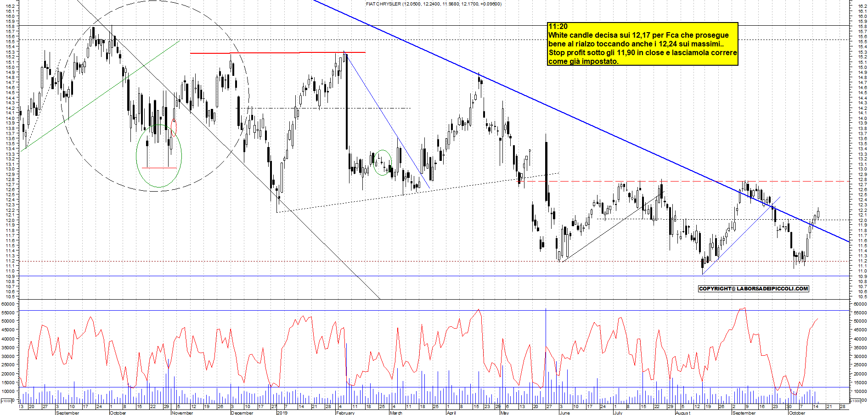Image resolution: width=868 pixels, height=415 pixels.
Task: Click the 'April' month label on the axis
Action: [451, 413]
